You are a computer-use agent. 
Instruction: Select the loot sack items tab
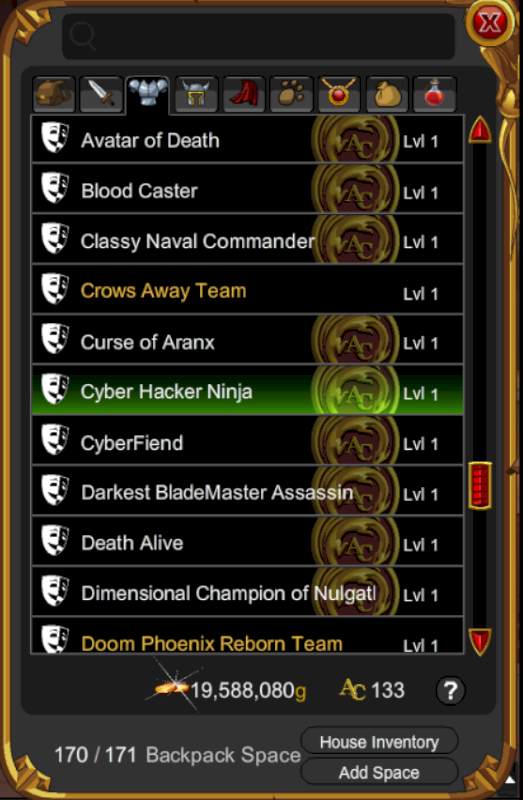[387, 94]
